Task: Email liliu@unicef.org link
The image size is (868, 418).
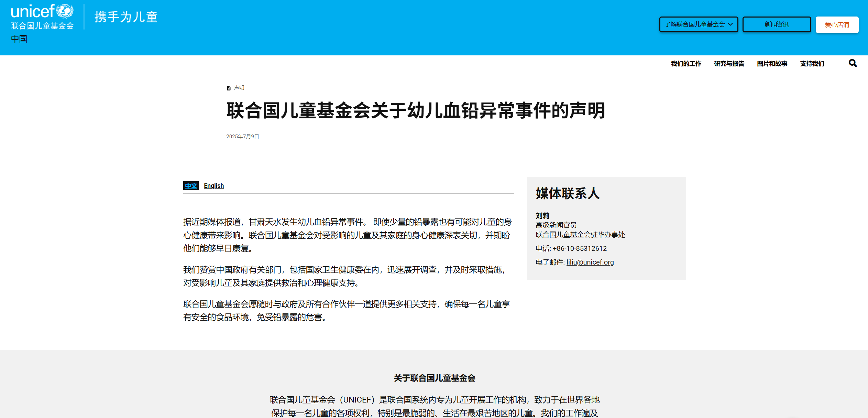Action: (x=590, y=262)
